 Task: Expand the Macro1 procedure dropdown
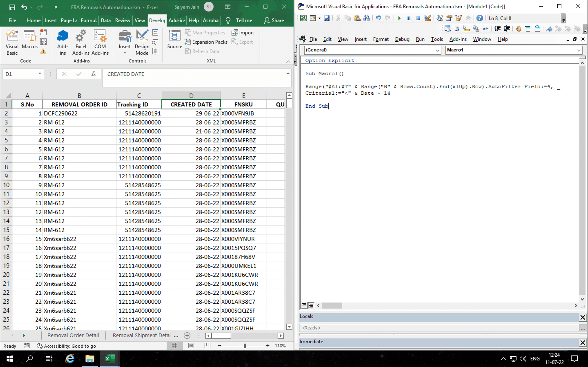[579, 50]
